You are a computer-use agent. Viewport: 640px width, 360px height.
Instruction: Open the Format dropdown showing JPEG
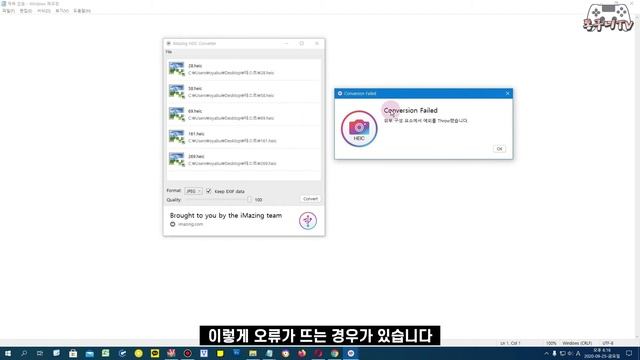click(193, 191)
